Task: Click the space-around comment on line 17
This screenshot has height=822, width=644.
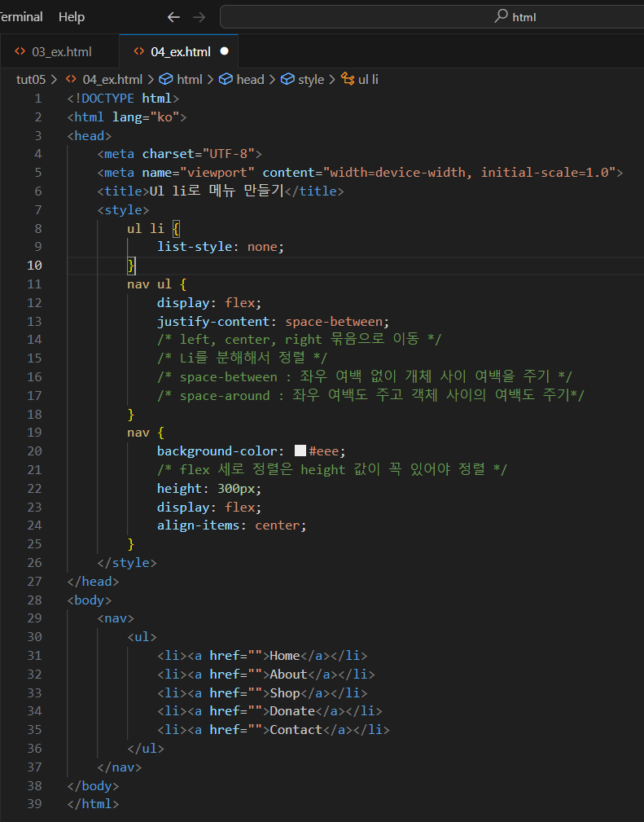Action: coord(370,395)
